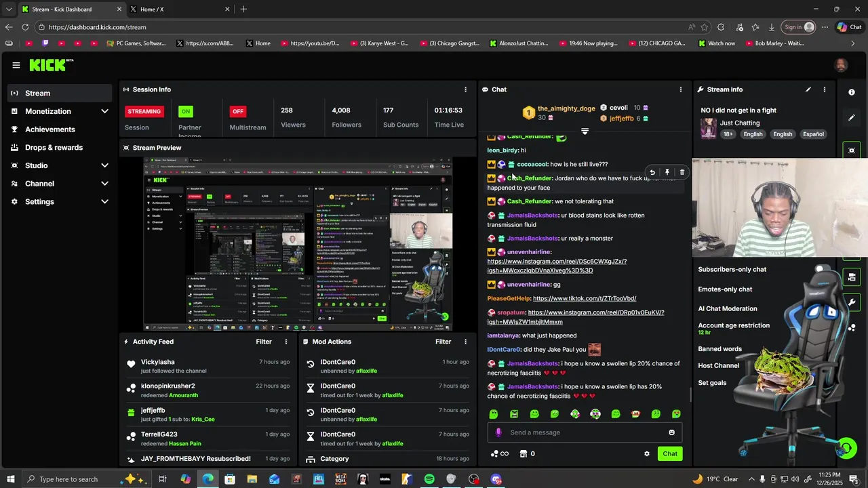Click the green Chat send button
Viewport: 868px width, 488px height.
point(670,454)
